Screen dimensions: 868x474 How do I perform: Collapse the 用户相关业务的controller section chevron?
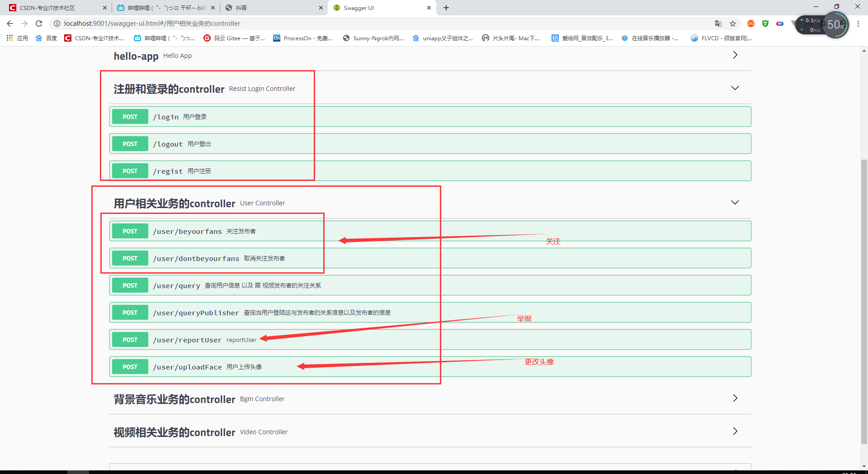[735, 202]
